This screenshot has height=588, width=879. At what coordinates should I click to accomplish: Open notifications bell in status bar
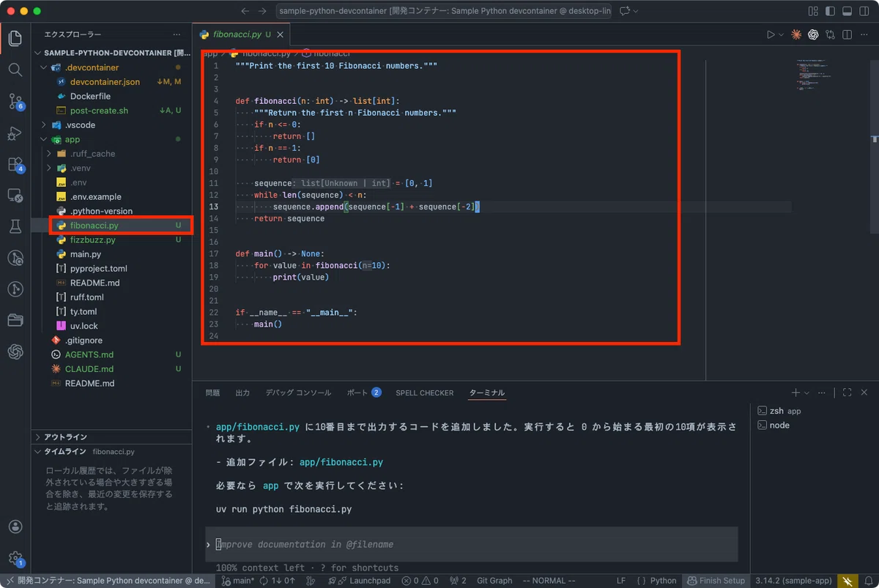tap(868, 581)
